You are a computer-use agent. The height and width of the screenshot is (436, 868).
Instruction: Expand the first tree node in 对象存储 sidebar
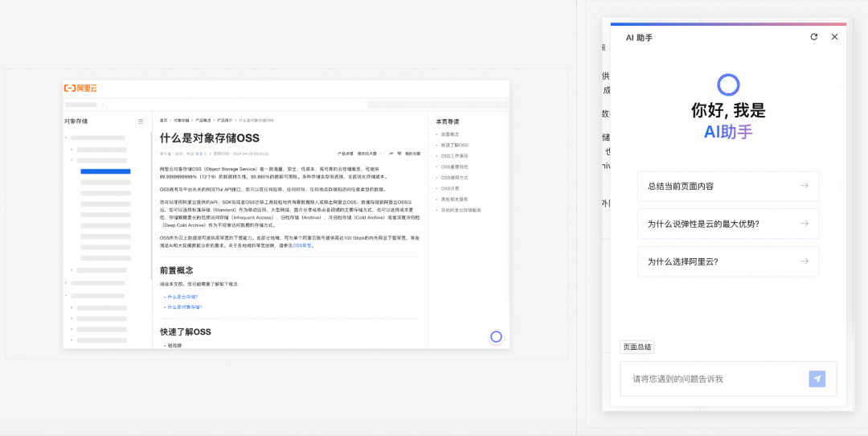tap(67, 138)
